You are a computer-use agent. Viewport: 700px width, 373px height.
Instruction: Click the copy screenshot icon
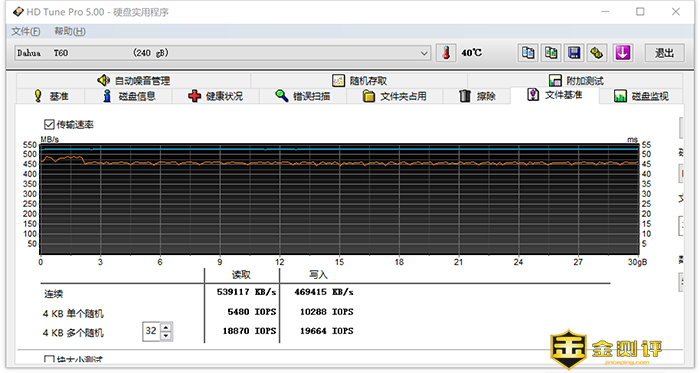click(x=551, y=53)
